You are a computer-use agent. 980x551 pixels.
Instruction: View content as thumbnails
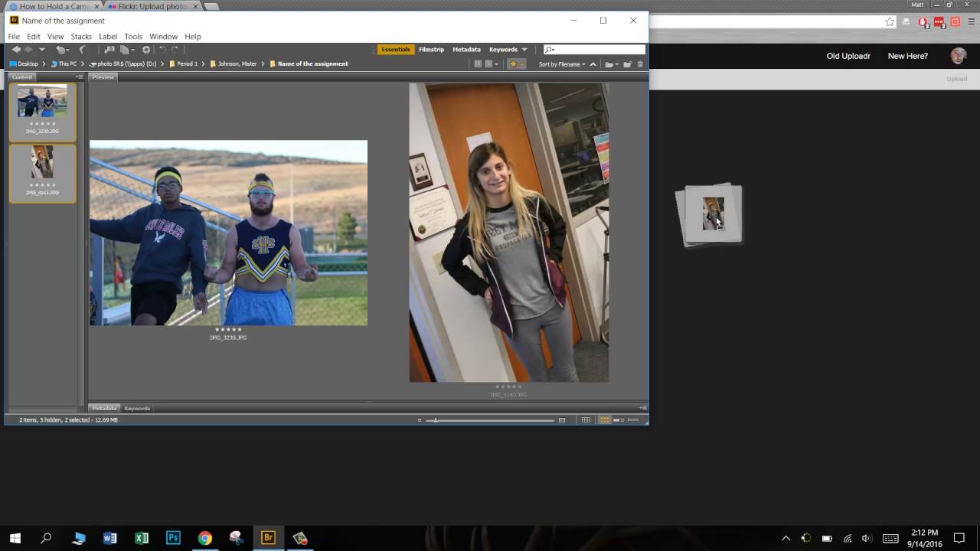(x=605, y=420)
